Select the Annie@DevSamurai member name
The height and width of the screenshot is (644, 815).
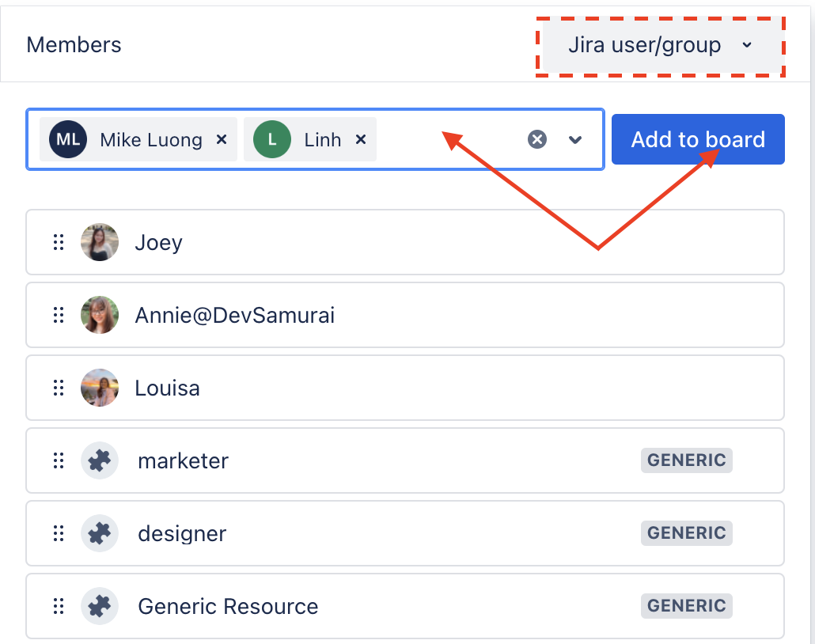tap(234, 316)
